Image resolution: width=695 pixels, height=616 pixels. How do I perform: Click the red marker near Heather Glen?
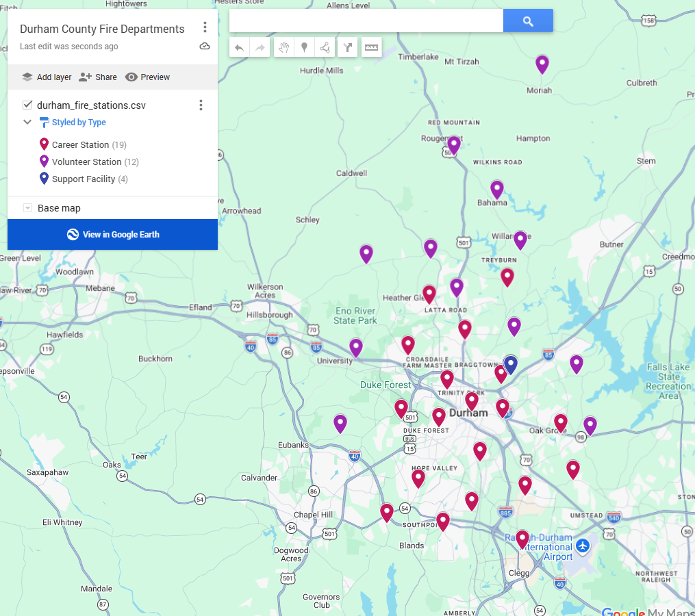[429, 294]
